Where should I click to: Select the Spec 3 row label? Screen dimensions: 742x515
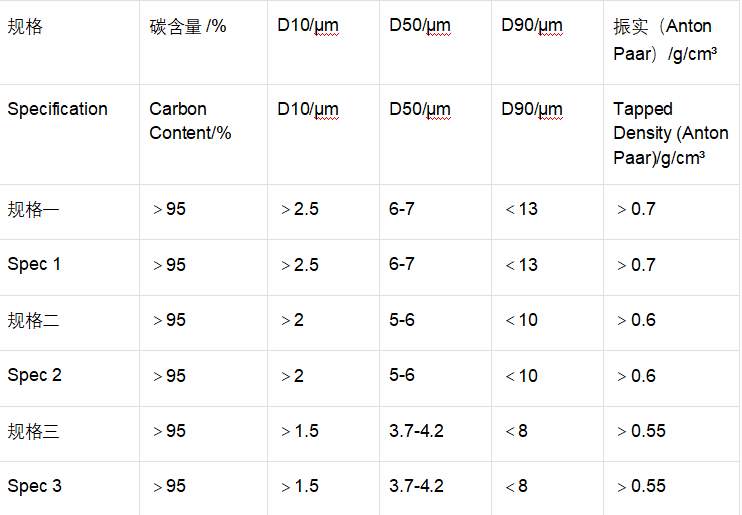(x=34, y=487)
